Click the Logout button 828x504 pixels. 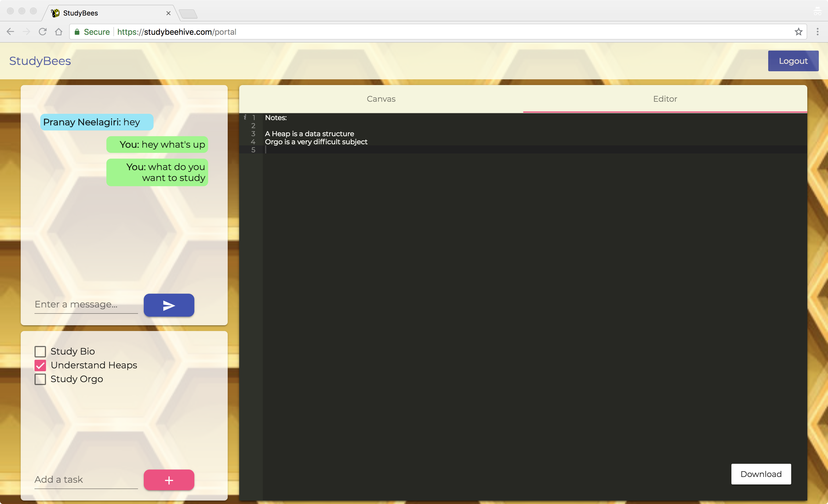click(x=793, y=61)
